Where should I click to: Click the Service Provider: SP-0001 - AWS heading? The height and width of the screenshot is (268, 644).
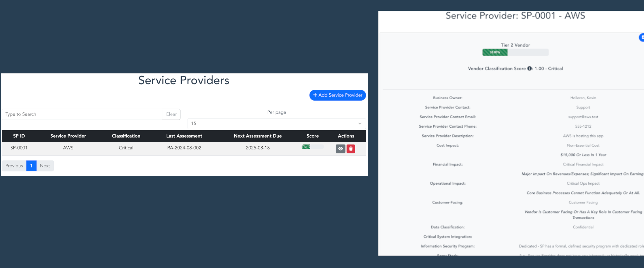[x=515, y=16]
